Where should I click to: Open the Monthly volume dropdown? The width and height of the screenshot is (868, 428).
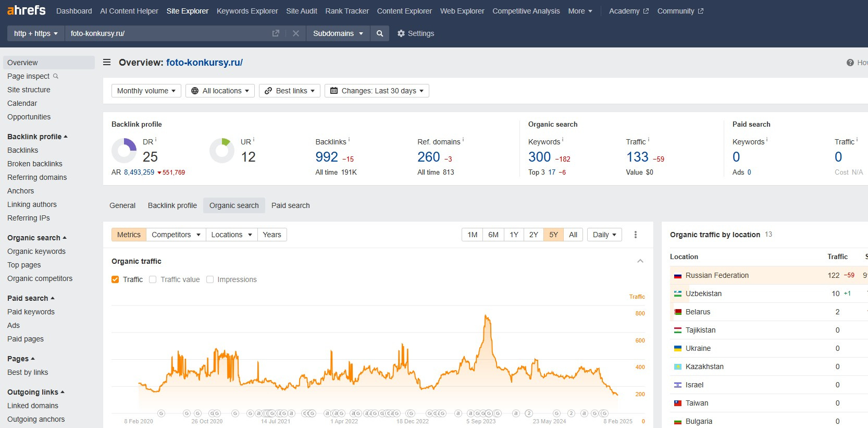(146, 91)
